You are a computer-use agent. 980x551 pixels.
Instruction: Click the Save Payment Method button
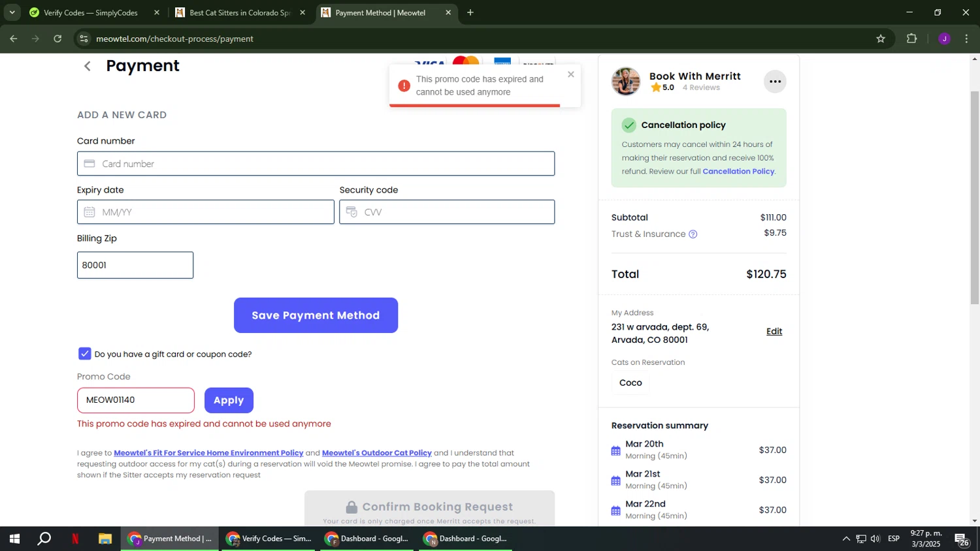tap(316, 315)
